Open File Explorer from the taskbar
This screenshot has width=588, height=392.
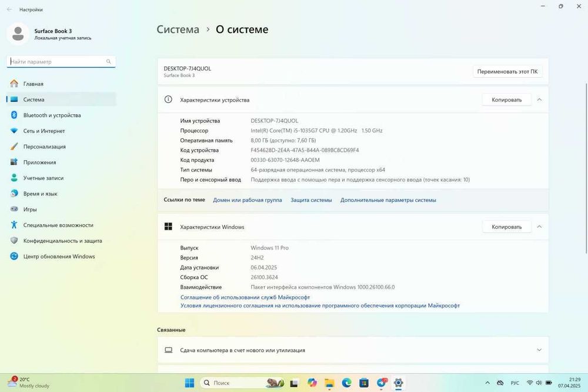(x=329, y=383)
